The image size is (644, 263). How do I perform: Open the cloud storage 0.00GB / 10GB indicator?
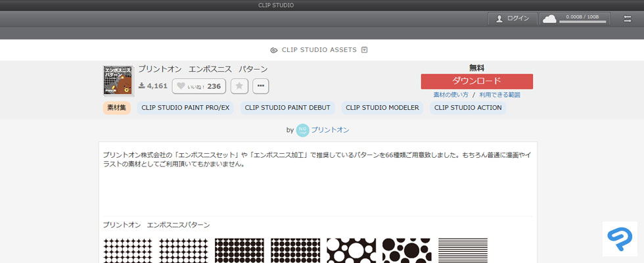[x=574, y=18]
